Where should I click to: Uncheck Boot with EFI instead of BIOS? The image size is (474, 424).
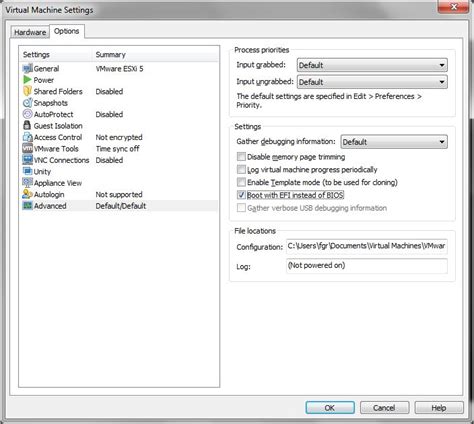241,195
